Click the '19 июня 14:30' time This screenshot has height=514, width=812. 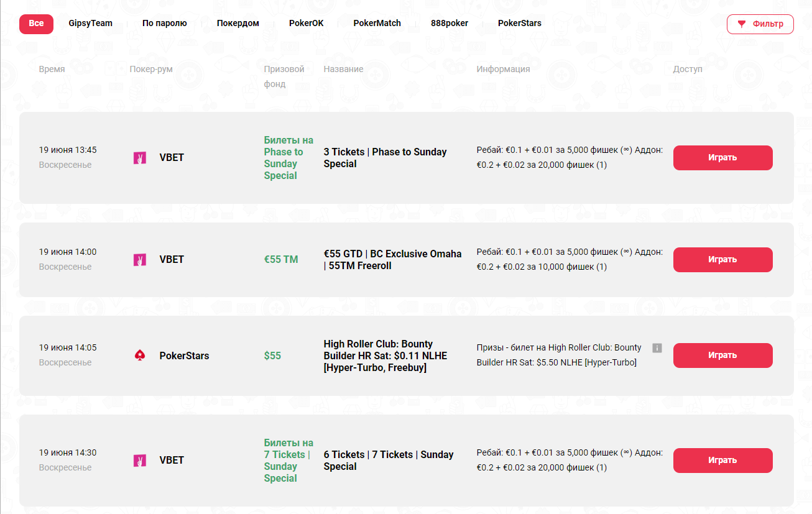[68, 453]
